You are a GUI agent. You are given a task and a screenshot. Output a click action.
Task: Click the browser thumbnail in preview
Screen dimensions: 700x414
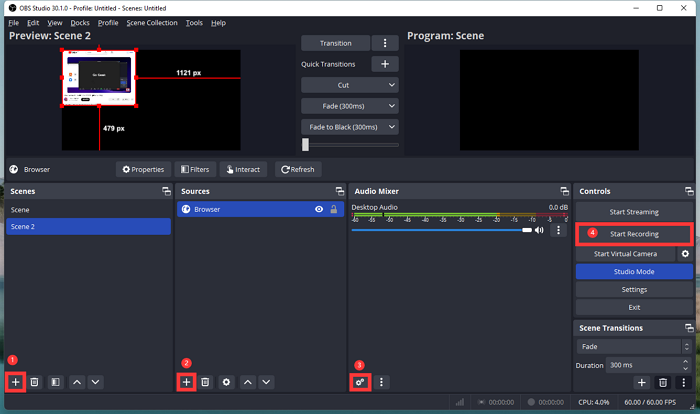(x=99, y=78)
